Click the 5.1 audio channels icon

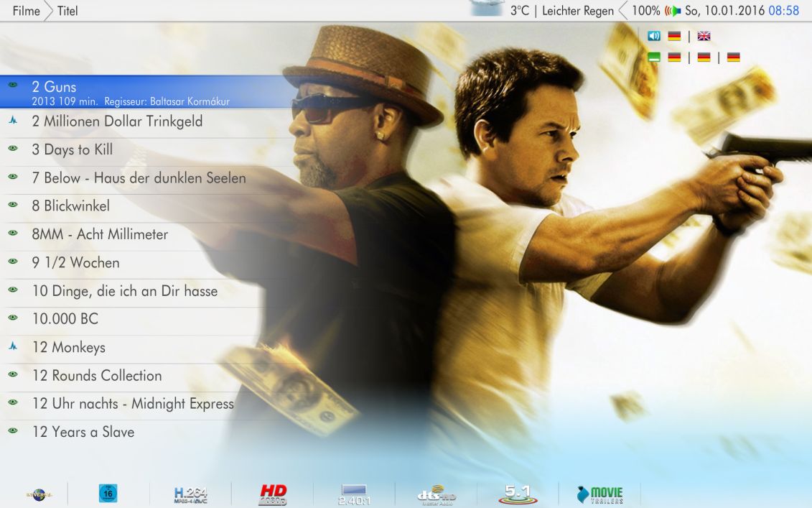click(x=518, y=494)
